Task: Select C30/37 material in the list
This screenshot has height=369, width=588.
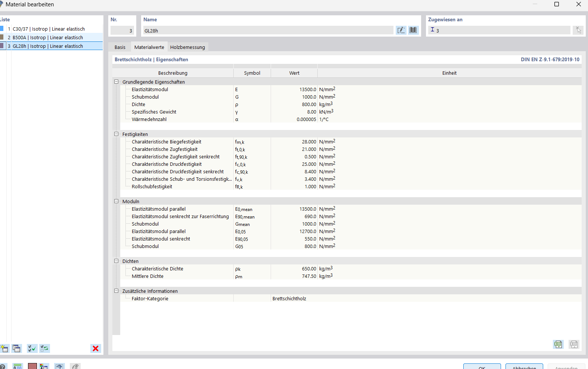Action: click(x=49, y=29)
